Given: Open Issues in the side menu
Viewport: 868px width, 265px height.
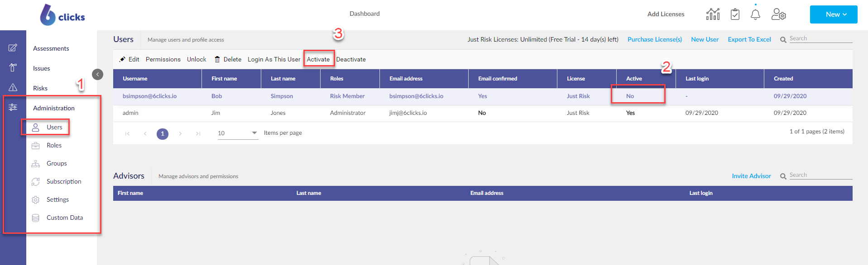Looking at the screenshot, I should [x=42, y=68].
